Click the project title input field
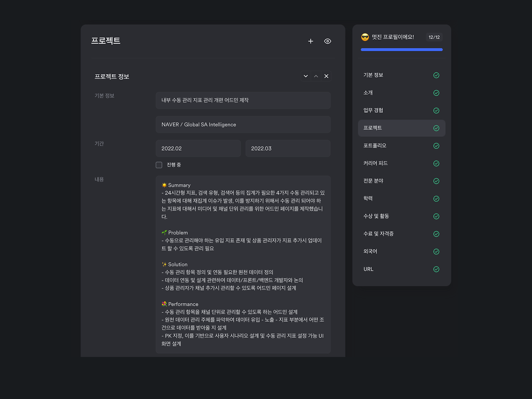Viewport: 532px width, 399px height. (x=243, y=100)
